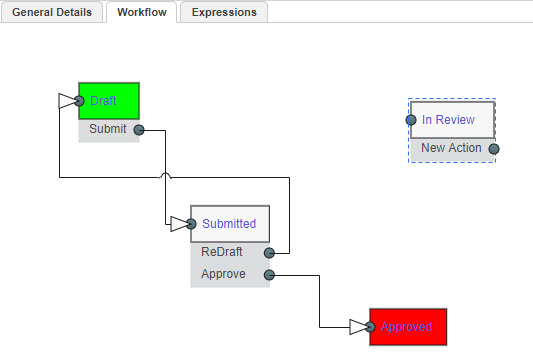Click the Submitted state node
533x364 pixels.
230,224
